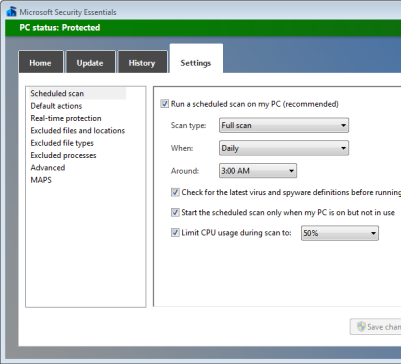
Task: Toggle Limit CPU usage checkbox
Action: point(175,233)
